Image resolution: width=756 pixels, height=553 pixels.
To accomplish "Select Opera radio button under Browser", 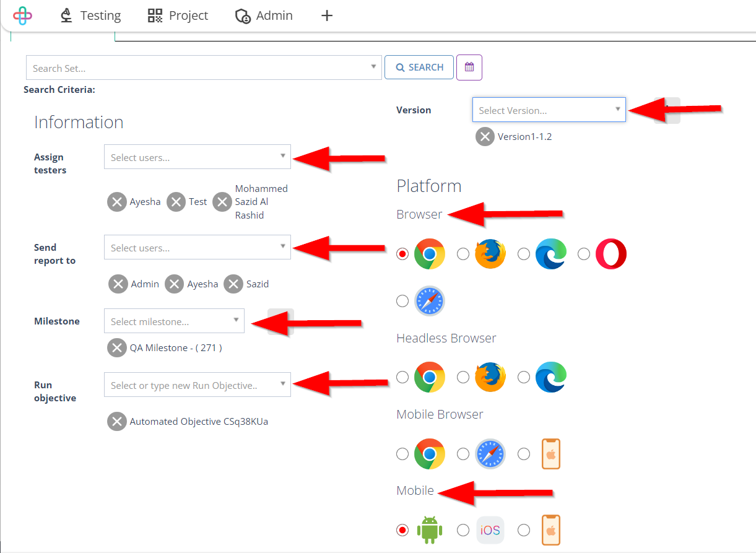I will tap(584, 254).
